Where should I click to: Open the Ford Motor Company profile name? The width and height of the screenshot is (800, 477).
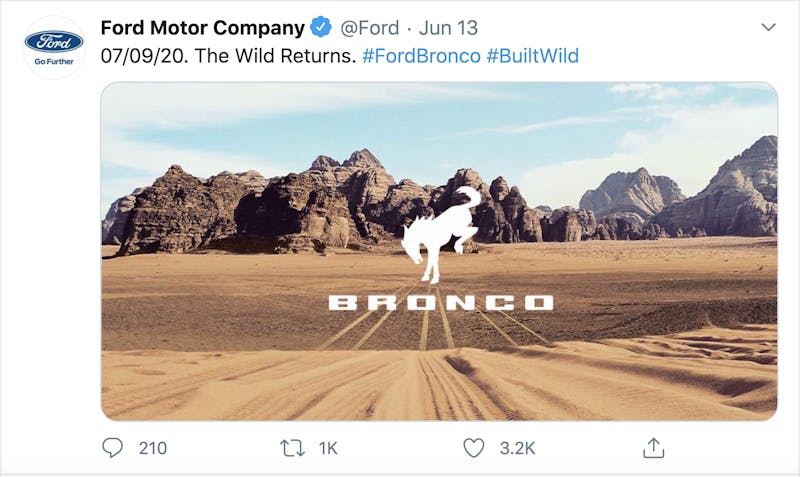click(x=203, y=27)
